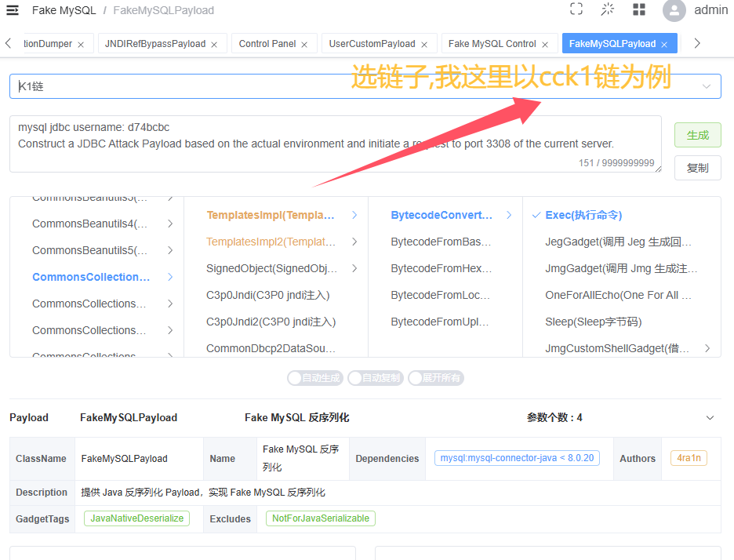Click the NotForJavaSerializable excludes tag
The height and width of the screenshot is (560, 734).
(321, 518)
